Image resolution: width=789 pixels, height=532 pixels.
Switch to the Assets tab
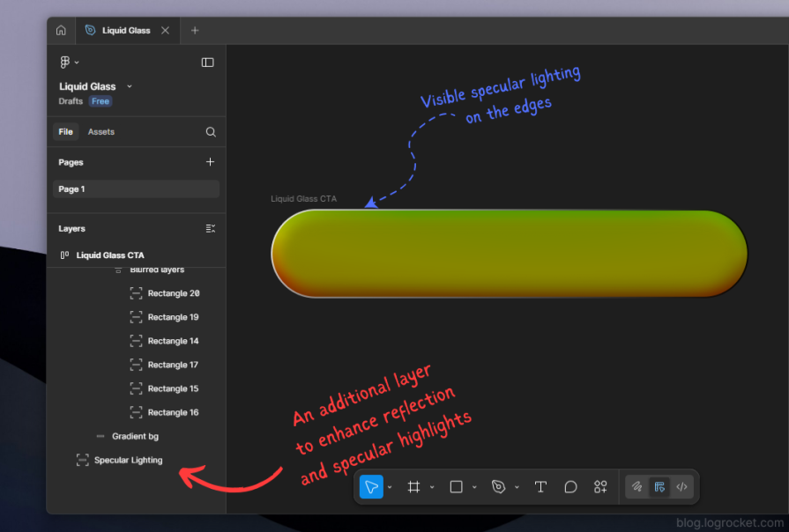(x=100, y=131)
